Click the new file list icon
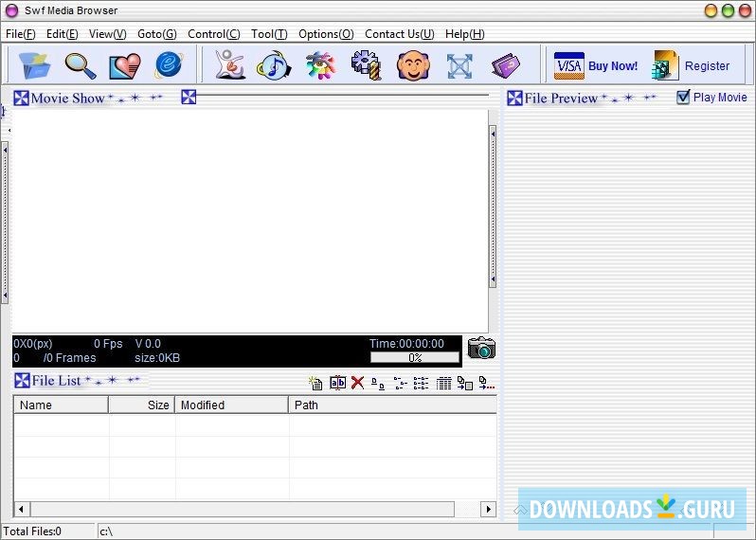756x540 pixels. [315, 384]
